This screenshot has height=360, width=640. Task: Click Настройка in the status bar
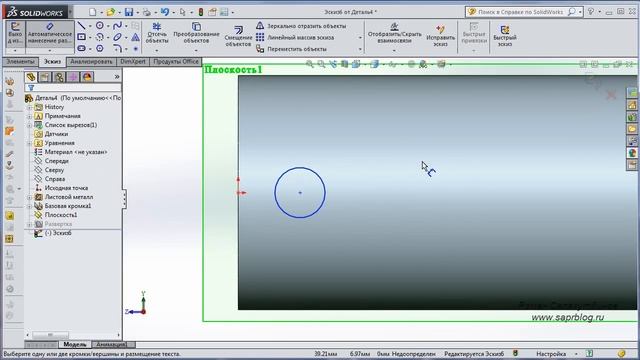551,354
